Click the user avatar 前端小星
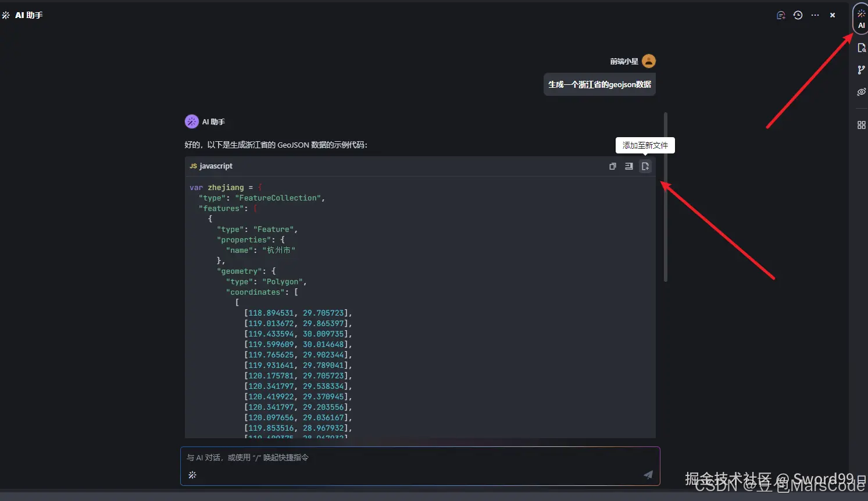The width and height of the screenshot is (868, 501). (x=649, y=61)
